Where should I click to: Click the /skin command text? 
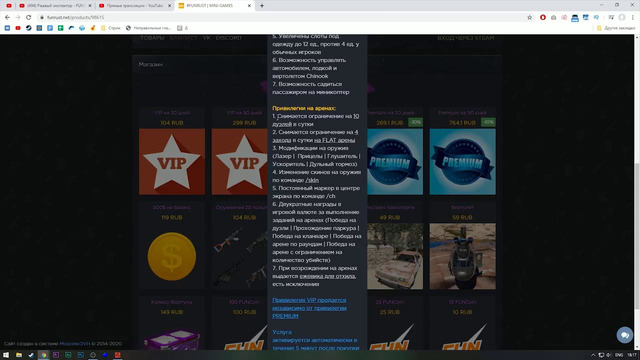tap(312, 180)
